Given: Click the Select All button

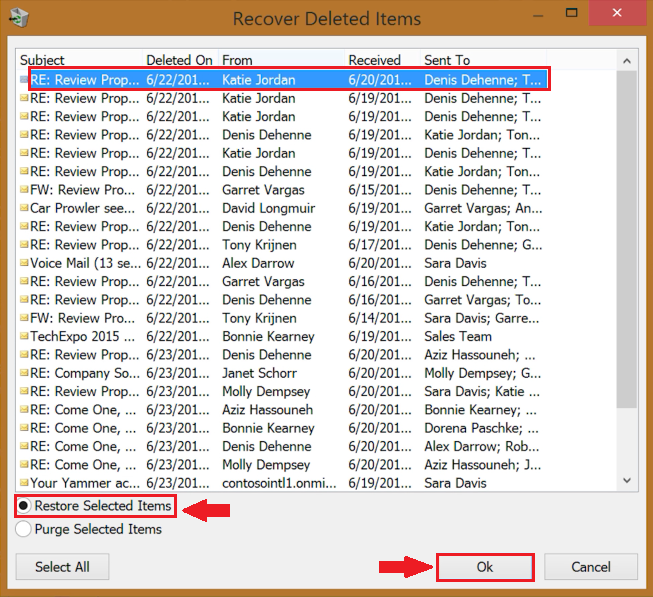Looking at the screenshot, I should coord(62,567).
